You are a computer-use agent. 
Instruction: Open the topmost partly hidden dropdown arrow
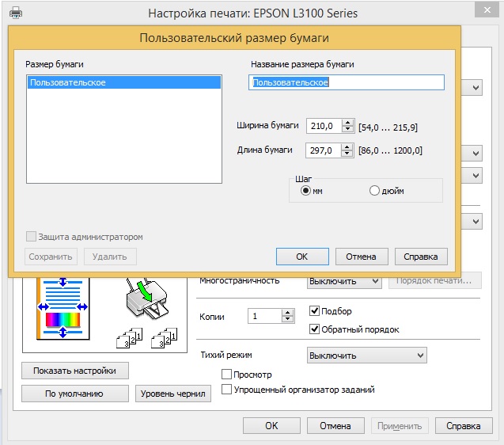(x=476, y=88)
